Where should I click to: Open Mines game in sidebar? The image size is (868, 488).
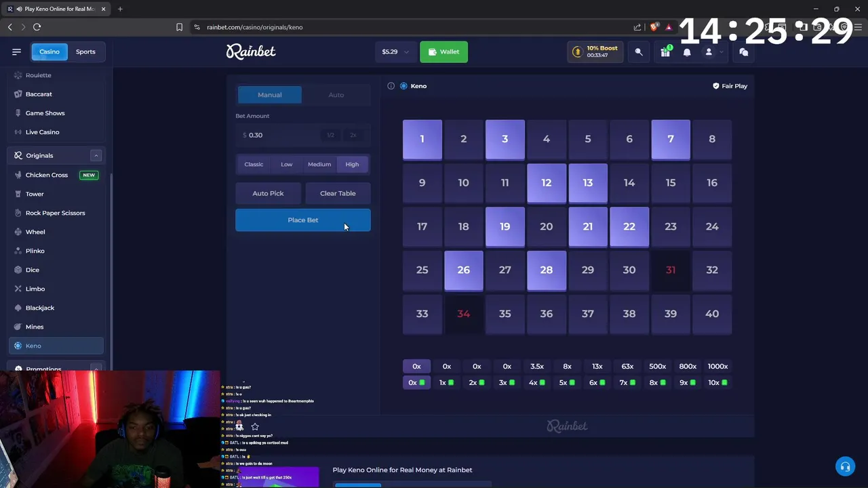tap(56, 327)
